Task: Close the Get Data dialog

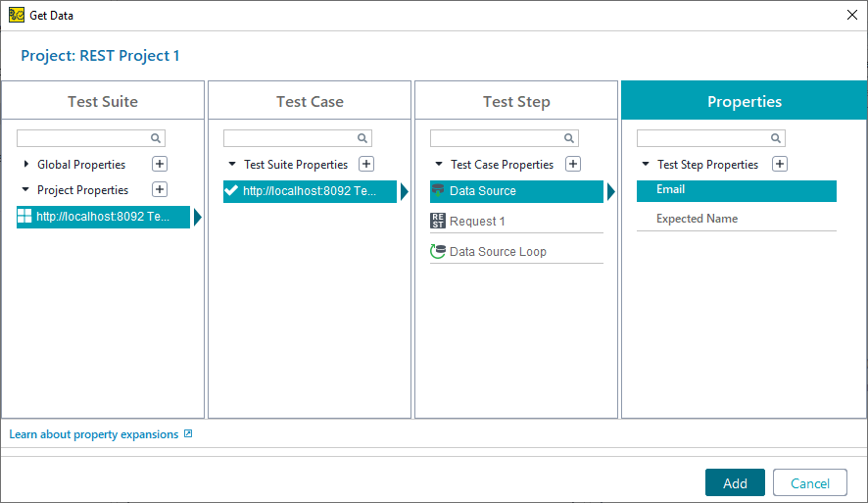Action: coord(852,15)
